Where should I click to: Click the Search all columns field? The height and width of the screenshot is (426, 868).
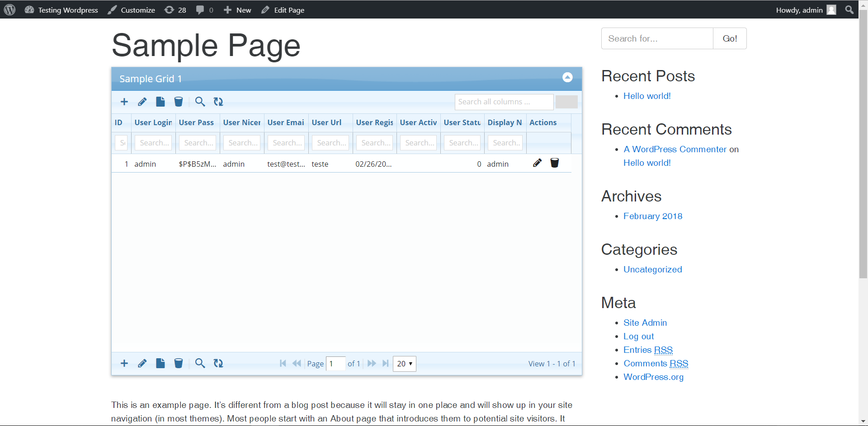tap(504, 102)
